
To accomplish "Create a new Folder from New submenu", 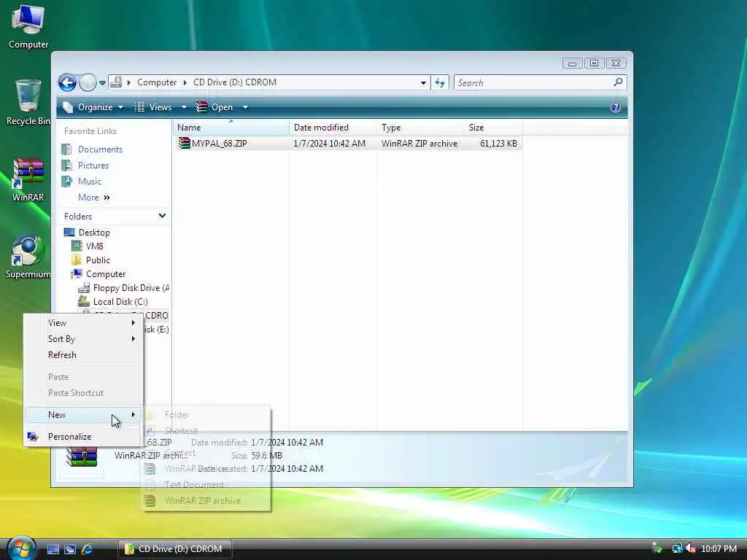I will coord(206,415).
